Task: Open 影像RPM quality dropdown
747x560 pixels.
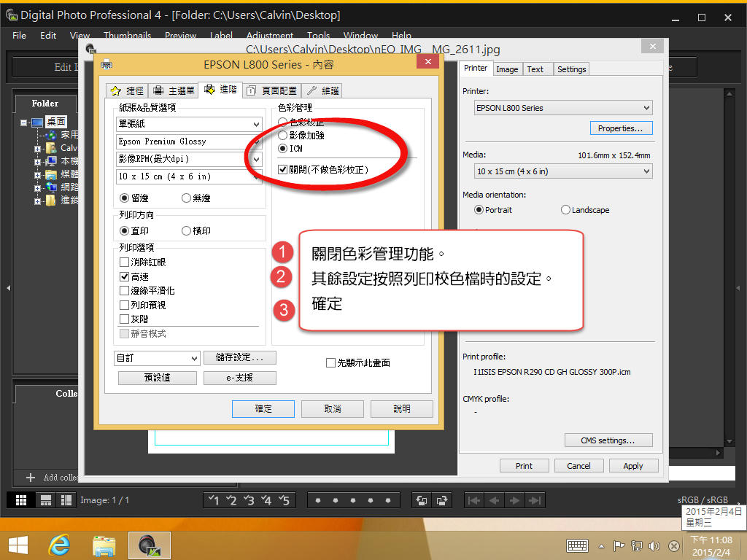Action: (189, 159)
